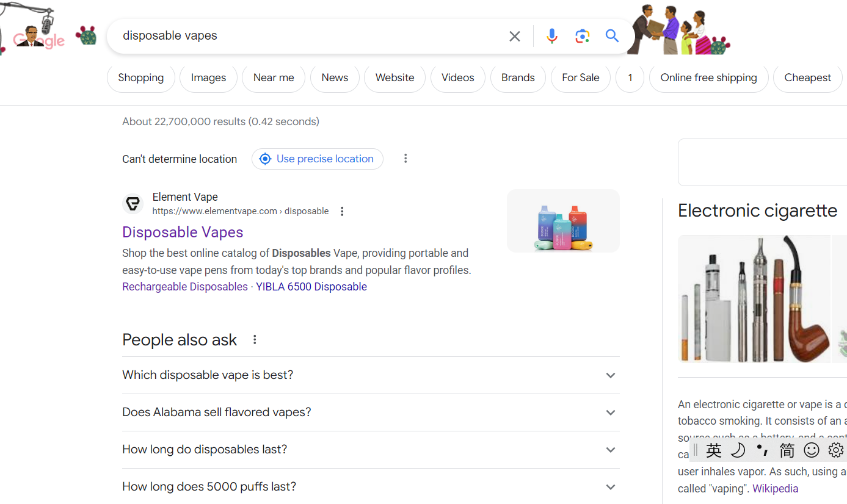Screen dimensions: 847x504
Task: Open the electronic cigarette devices image
Action: coord(754,299)
